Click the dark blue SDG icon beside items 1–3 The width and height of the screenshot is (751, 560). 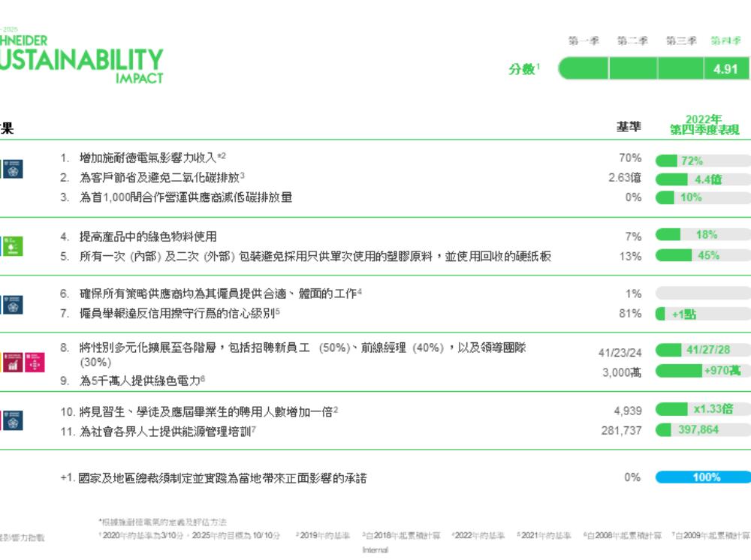point(13,169)
